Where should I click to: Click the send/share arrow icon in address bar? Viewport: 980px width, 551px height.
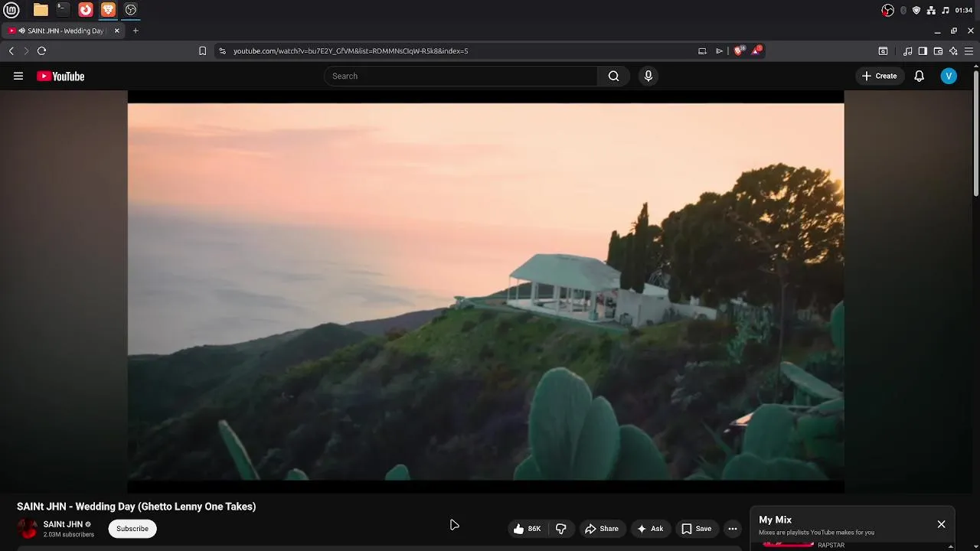coord(719,51)
